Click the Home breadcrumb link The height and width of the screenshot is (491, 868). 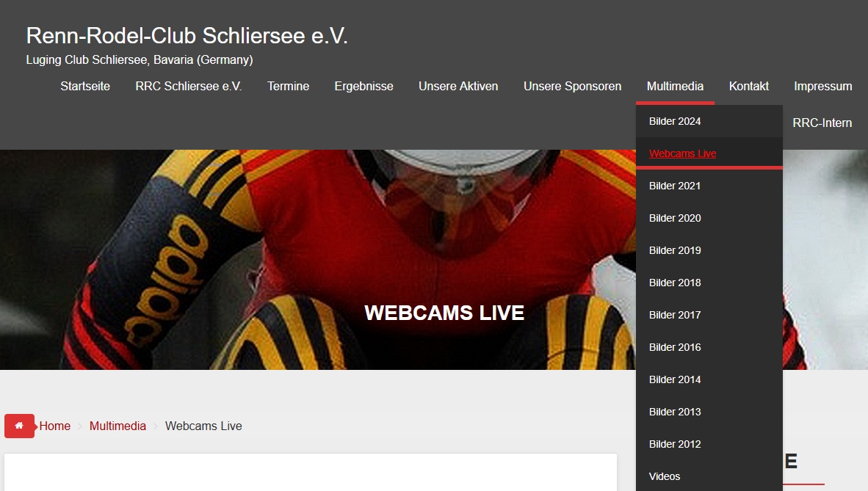[55, 426]
